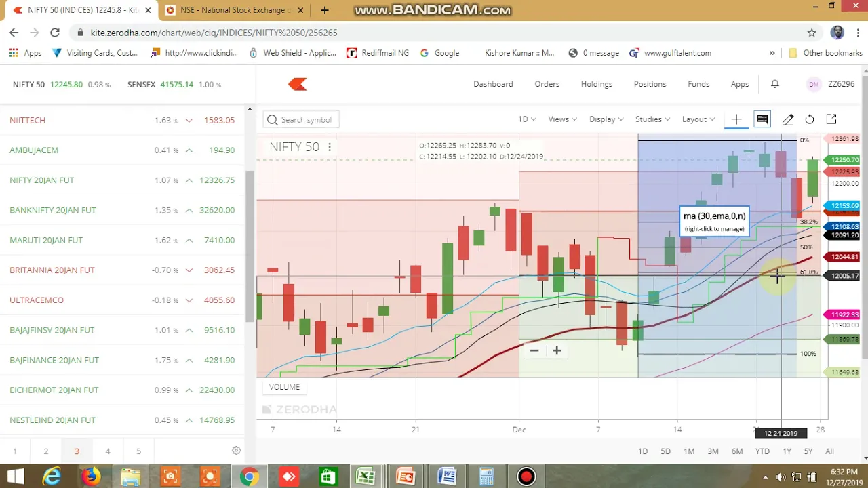The image size is (868, 488).
Task: Switch to marketwatch page 5
Action: pos(138,451)
